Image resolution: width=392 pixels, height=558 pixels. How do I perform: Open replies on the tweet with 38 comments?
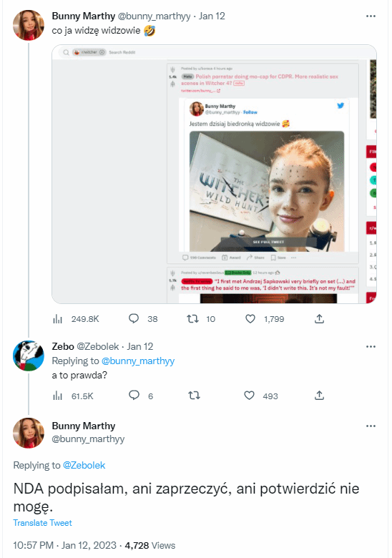click(x=134, y=318)
